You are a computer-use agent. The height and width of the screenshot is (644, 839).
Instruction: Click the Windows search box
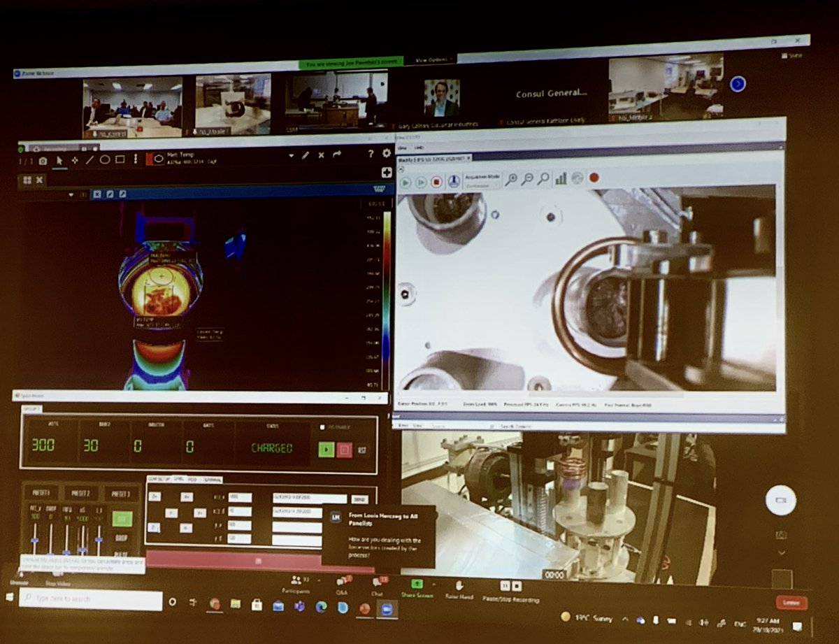pyautogui.click(x=90, y=599)
